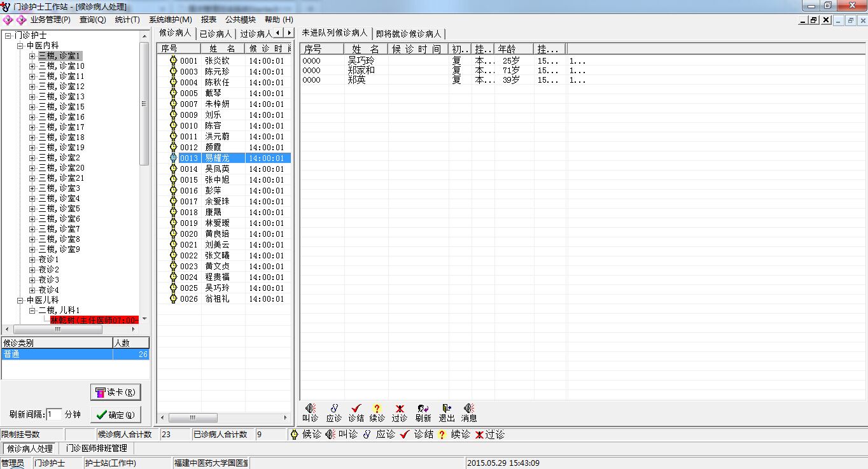868x469 pixels.
Task: Open the 查询(Q) menu
Action: pos(93,20)
